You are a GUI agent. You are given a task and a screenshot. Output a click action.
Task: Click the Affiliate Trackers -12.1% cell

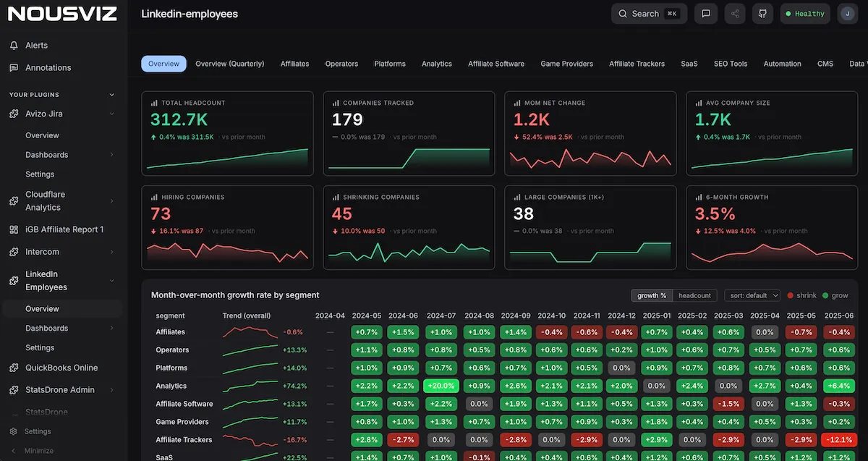pyautogui.click(x=839, y=440)
